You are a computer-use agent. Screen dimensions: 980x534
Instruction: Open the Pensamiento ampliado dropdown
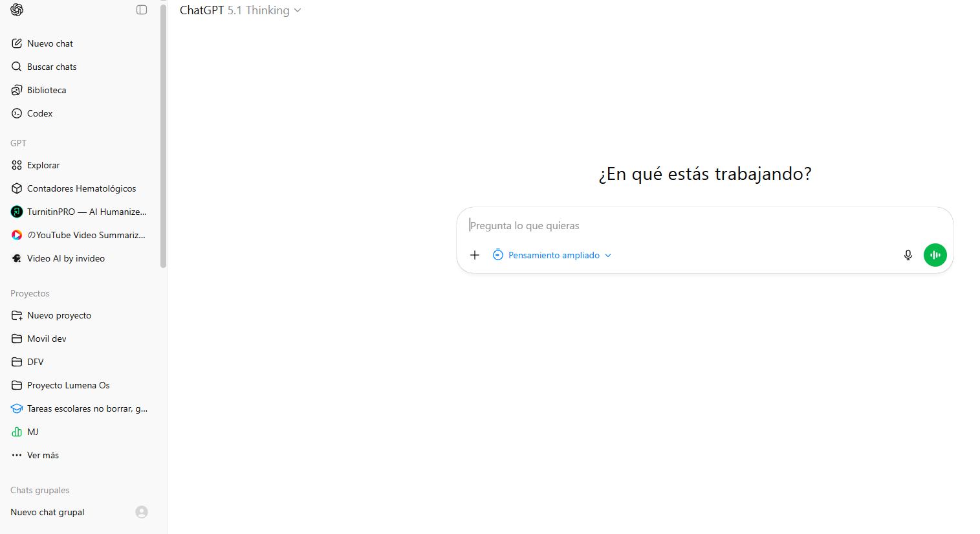coord(553,255)
